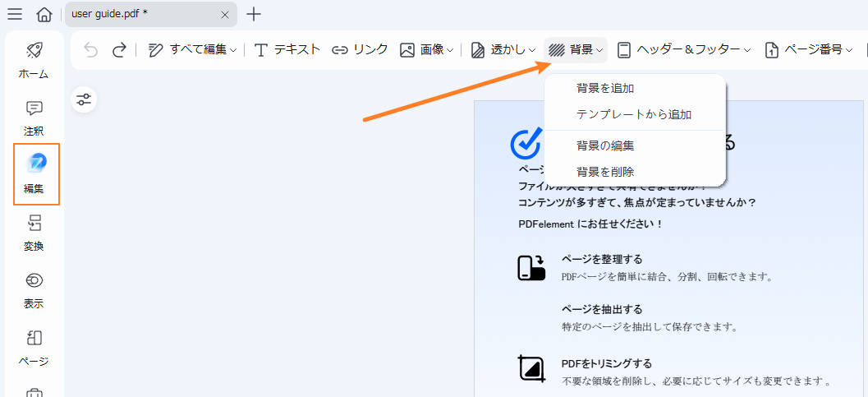Screen dimensions: 868x397
Task: Select 編集 in the sidebar
Action: click(x=36, y=174)
